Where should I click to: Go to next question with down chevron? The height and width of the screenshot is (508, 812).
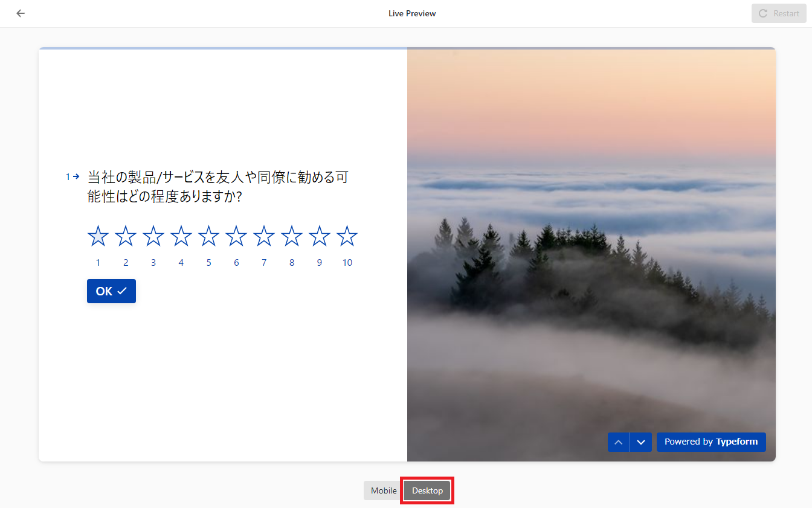(x=641, y=442)
